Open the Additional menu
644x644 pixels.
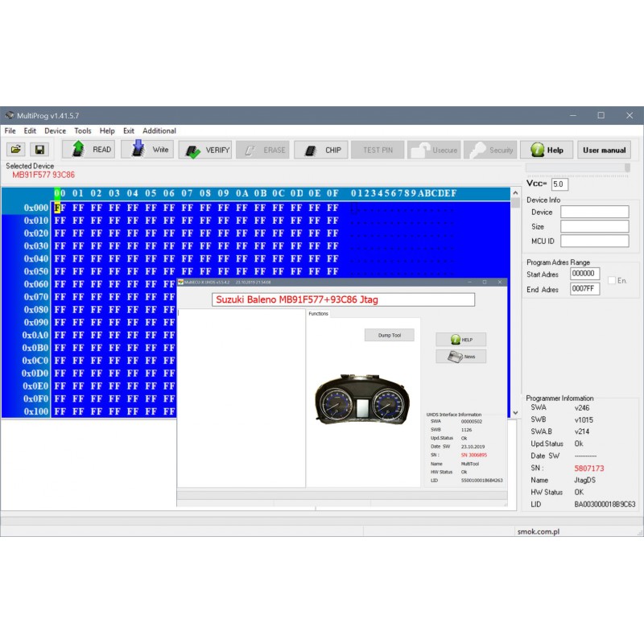tap(159, 130)
